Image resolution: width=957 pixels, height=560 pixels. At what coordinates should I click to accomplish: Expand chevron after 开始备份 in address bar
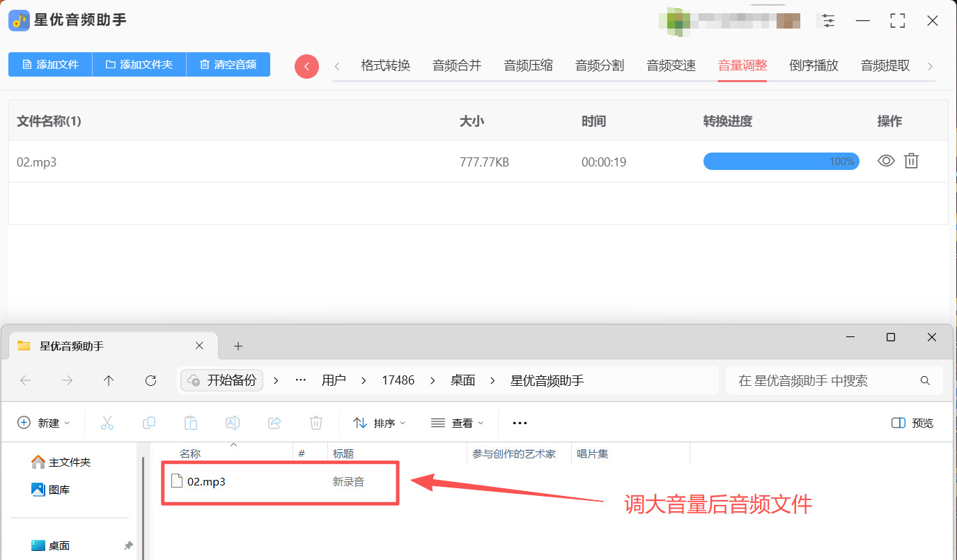[276, 380]
